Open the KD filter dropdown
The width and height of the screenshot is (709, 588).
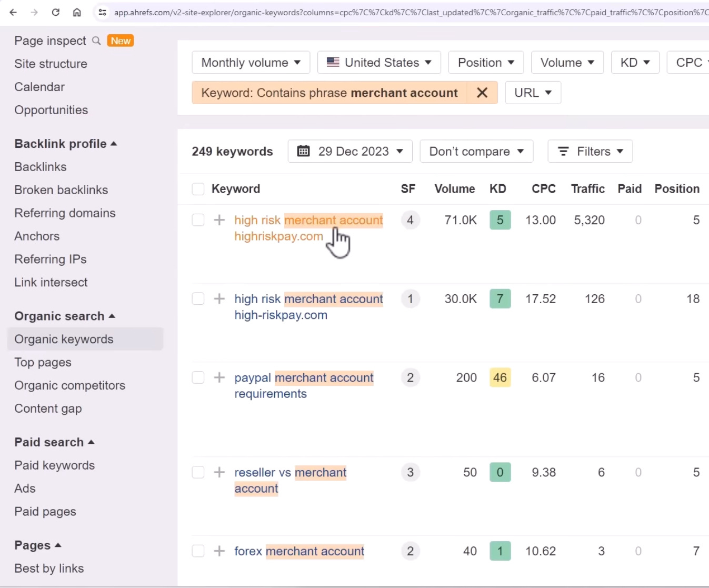[635, 63]
